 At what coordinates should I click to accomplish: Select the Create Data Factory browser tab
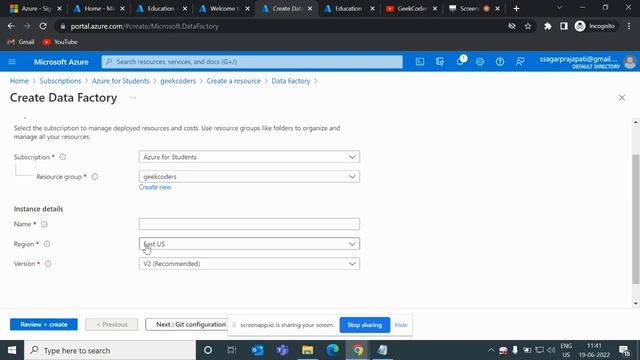287,9
